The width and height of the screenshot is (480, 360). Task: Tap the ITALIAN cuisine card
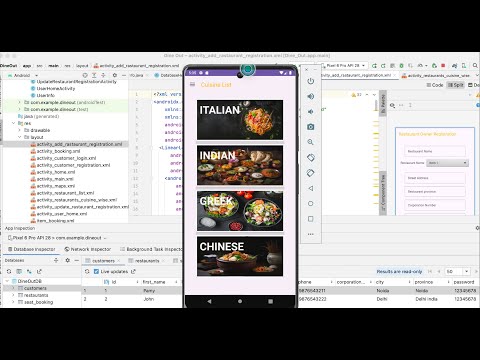pyautogui.click(x=240, y=120)
